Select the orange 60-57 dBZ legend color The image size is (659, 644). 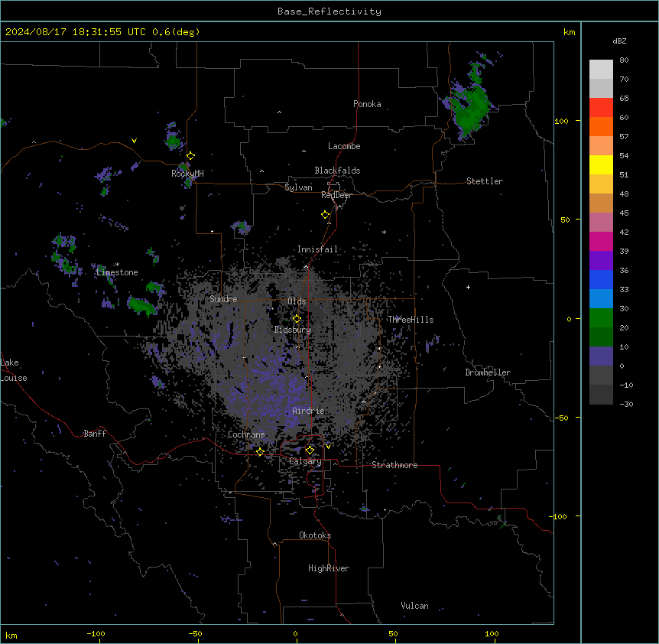(x=601, y=126)
